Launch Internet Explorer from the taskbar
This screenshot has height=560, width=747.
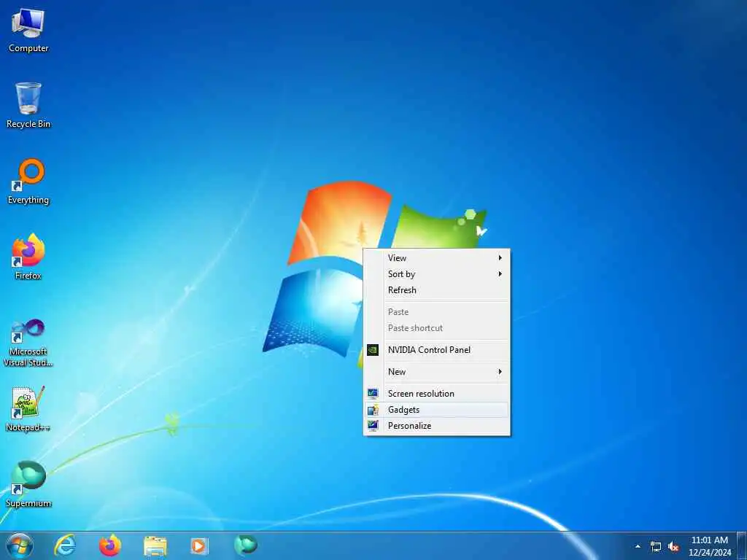[x=65, y=545]
